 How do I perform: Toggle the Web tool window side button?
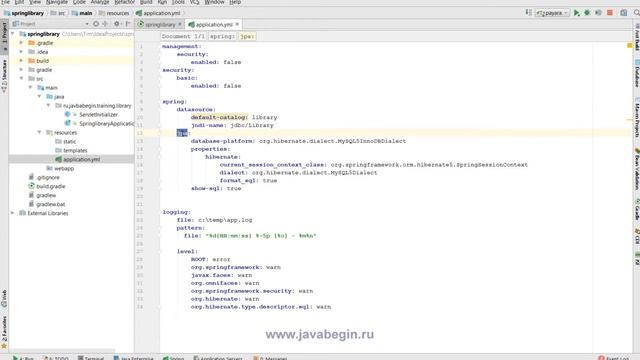pos(4,298)
